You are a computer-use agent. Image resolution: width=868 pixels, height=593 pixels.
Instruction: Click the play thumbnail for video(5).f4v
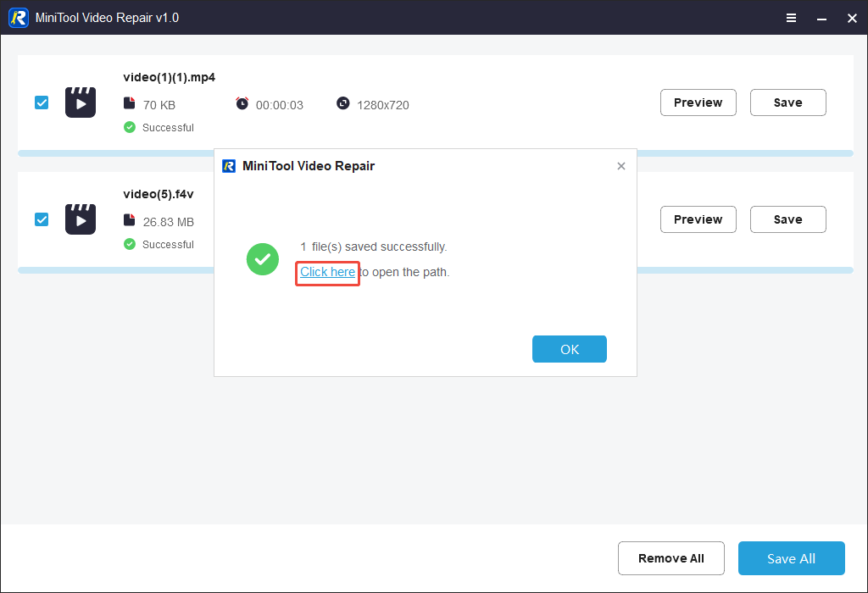(80, 219)
